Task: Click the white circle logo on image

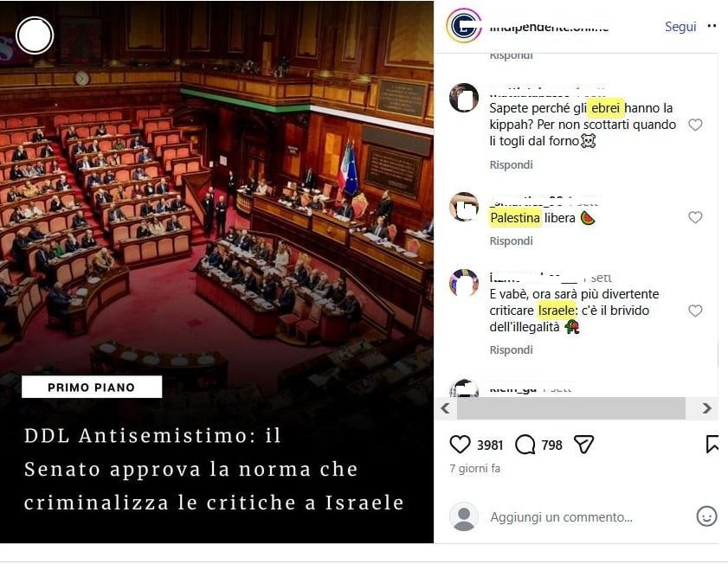Action: click(x=35, y=35)
